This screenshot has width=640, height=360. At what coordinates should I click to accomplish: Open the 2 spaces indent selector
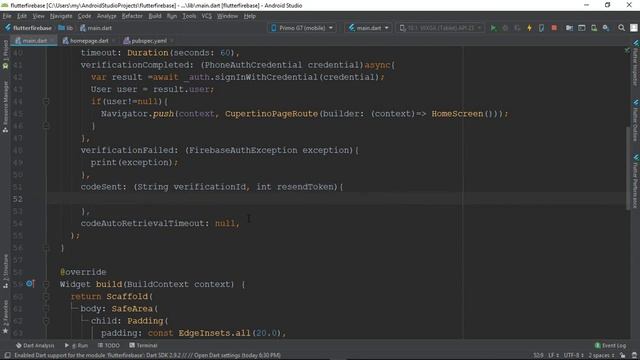click(601, 356)
